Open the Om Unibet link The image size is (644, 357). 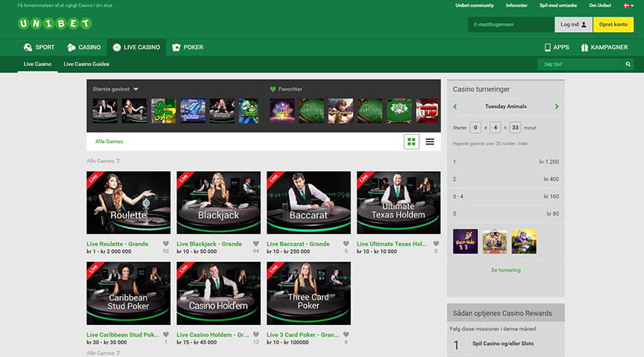pos(599,5)
